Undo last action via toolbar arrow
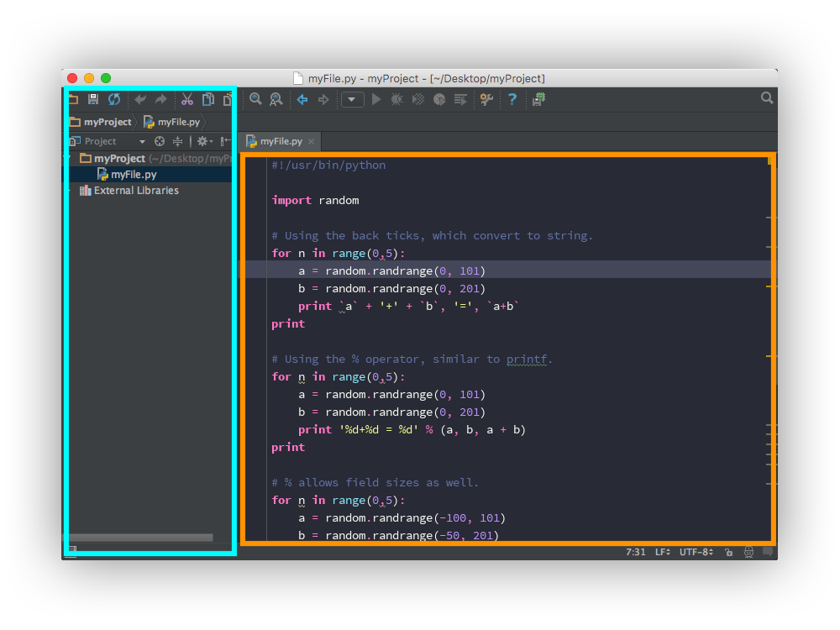Viewport: 840px width, 630px height. (140, 99)
